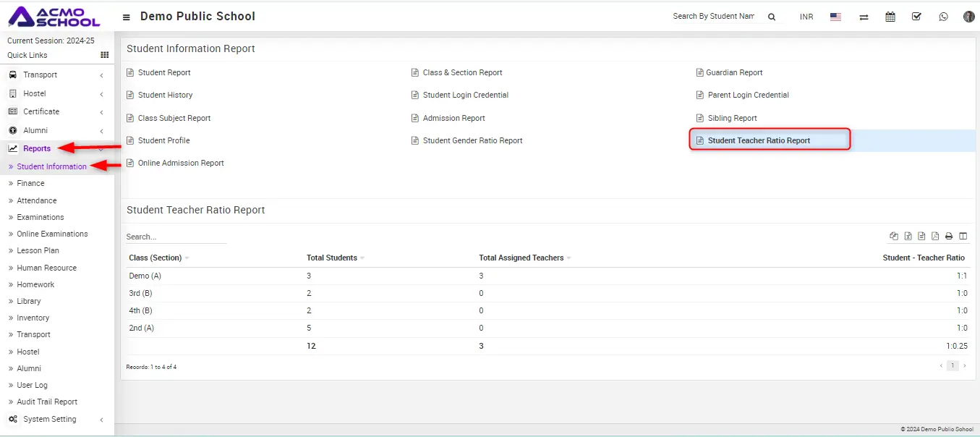Select Attendance under Reports menu
Screen dimensions: 980x437
point(36,200)
